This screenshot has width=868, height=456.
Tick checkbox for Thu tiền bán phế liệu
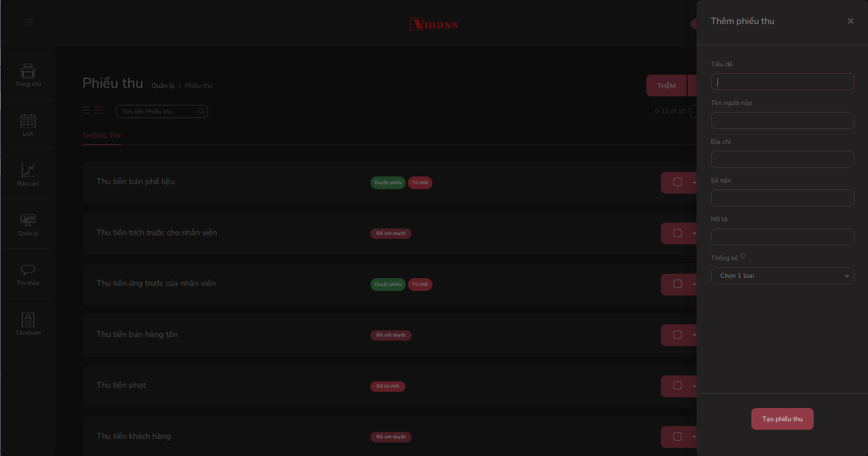(x=677, y=182)
